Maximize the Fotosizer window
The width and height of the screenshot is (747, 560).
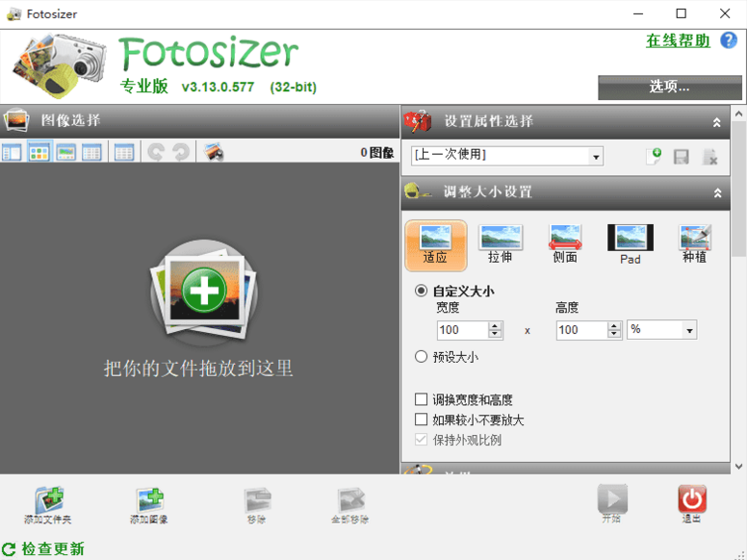point(682,13)
